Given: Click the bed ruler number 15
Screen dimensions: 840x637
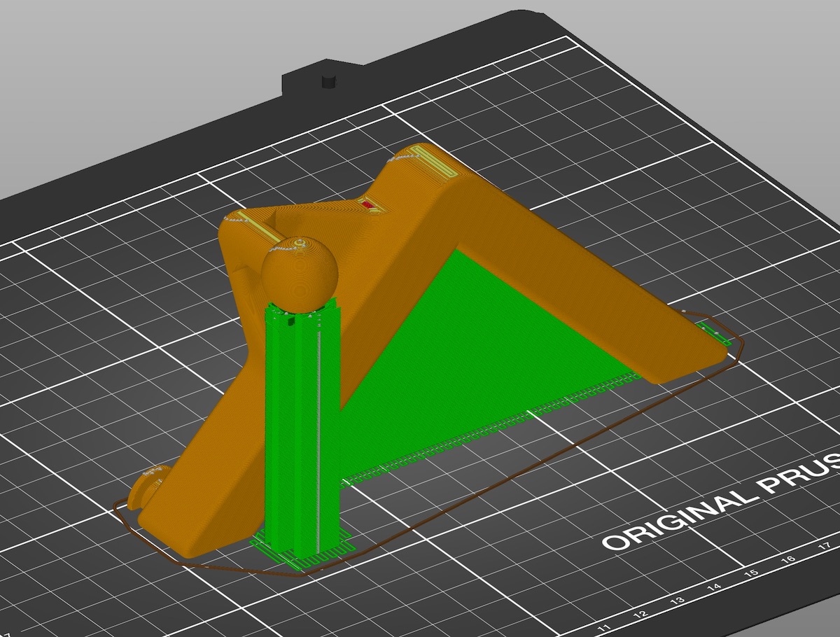Looking at the screenshot, I should tap(750, 574).
